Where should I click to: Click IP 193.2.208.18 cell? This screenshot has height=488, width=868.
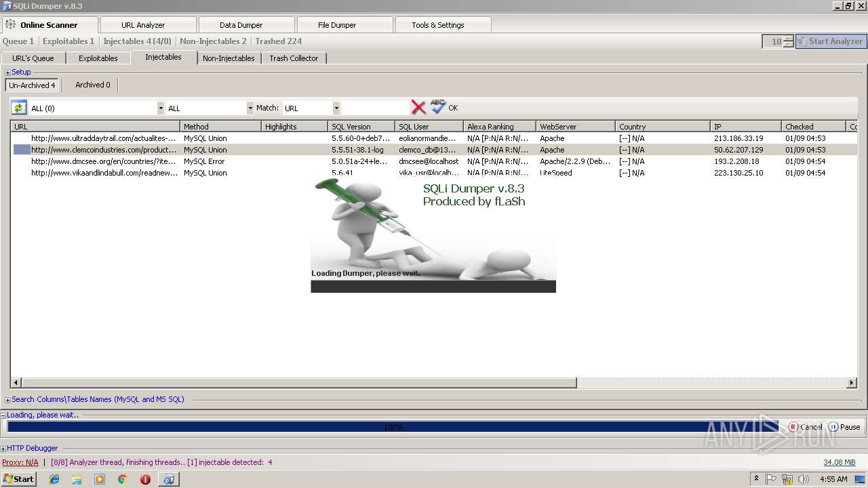(738, 161)
